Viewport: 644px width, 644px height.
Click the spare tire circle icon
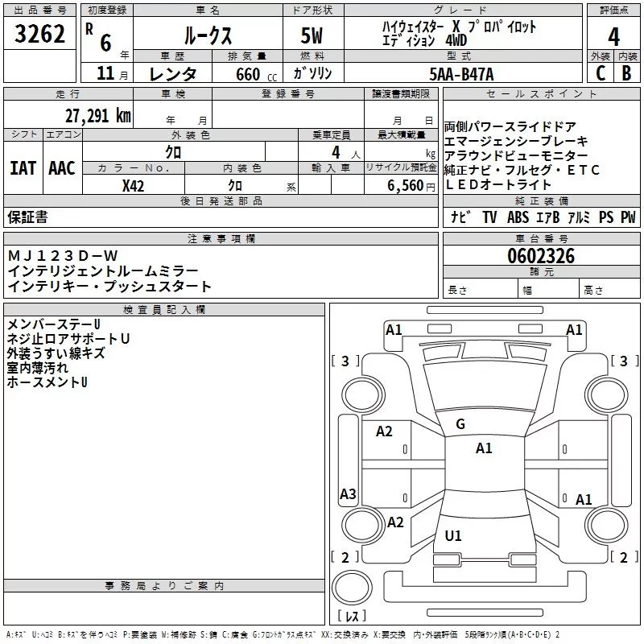coord(352,588)
